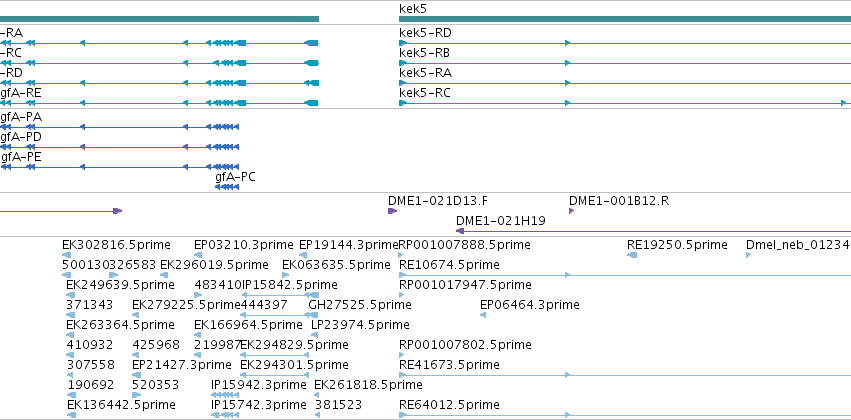Image resolution: width=851 pixels, height=420 pixels.
Task: Click the 371343 feature label
Action: (90, 305)
